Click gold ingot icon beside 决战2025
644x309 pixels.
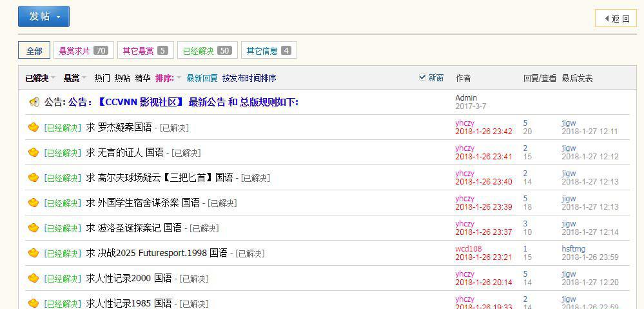point(34,253)
